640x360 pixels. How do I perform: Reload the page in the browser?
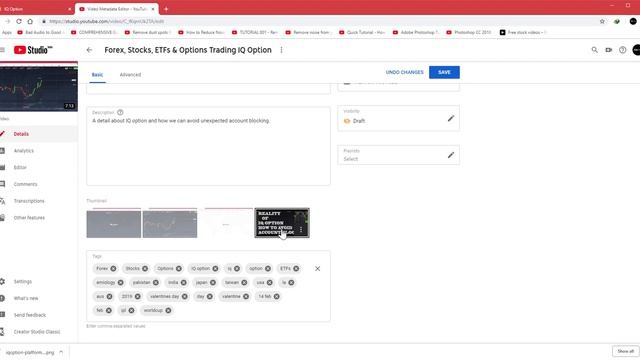[19, 21]
